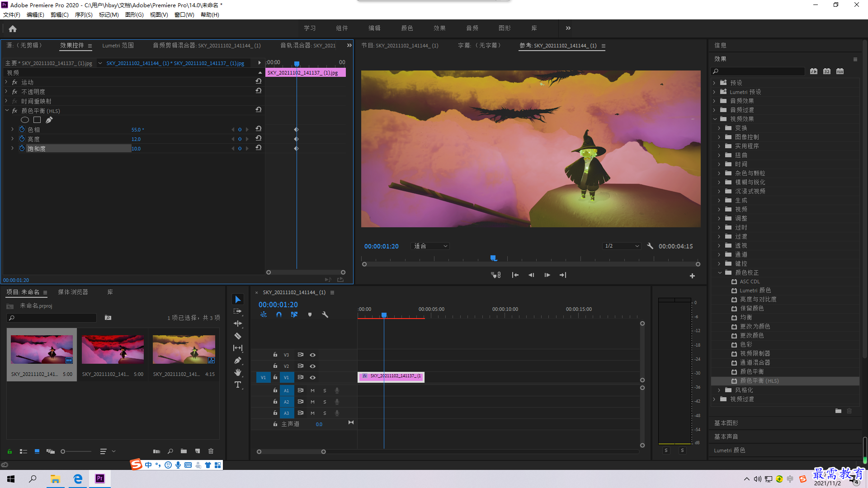
Task: Open the Lumetri 颜色 panel
Action: tap(729, 450)
